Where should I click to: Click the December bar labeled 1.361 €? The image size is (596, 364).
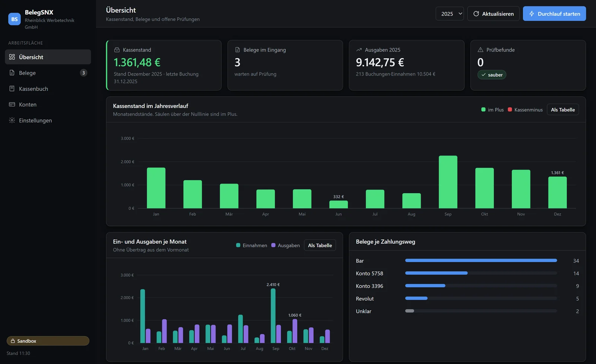tap(558, 192)
